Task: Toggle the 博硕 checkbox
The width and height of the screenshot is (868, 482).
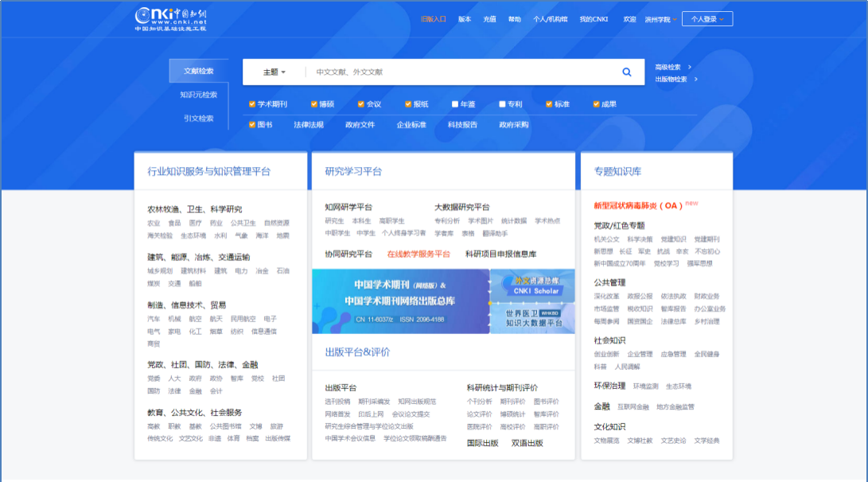Action: point(314,104)
